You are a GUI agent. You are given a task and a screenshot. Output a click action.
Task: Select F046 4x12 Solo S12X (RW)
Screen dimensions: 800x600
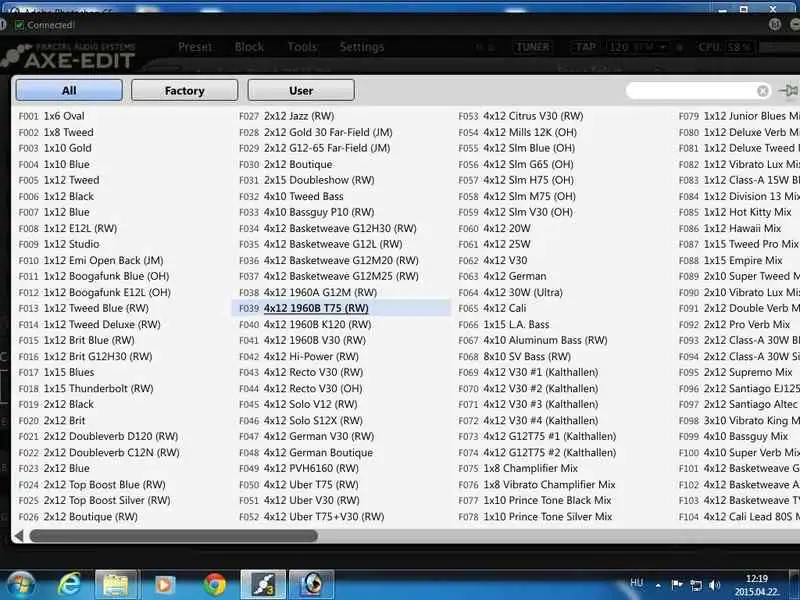(301, 420)
